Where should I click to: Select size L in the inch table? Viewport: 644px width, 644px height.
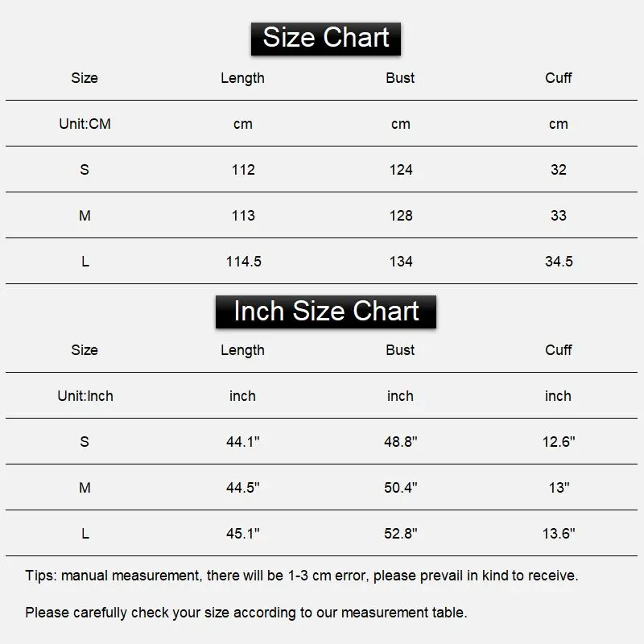click(x=85, y=534)
